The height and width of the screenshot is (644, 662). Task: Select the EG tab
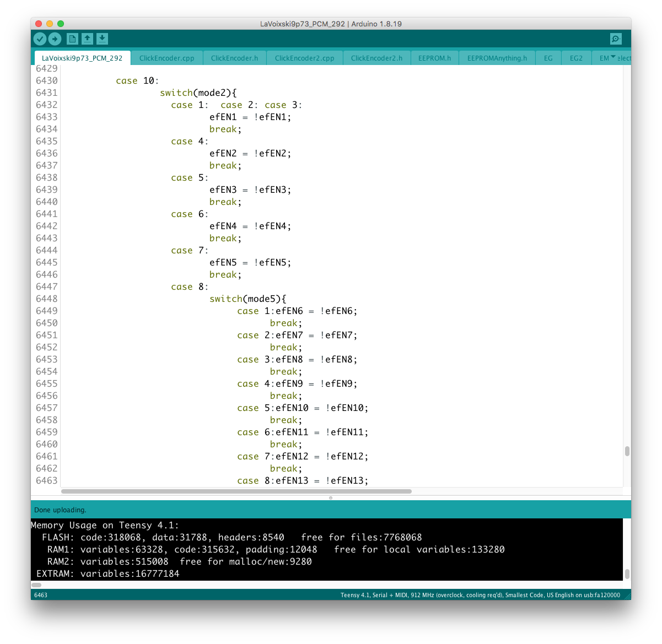pyautogui.click(x=548, y=58)
